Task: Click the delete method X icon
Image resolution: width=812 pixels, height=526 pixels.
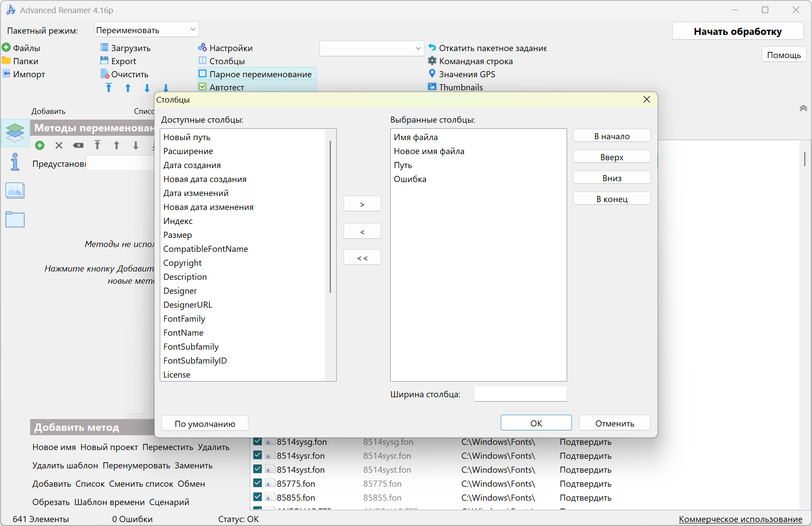Action: point(59,145)
